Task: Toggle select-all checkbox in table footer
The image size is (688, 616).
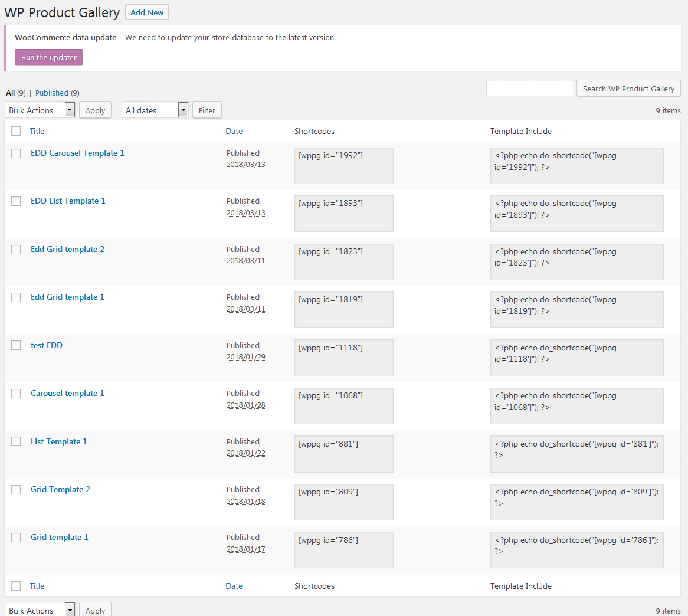Action: point(16,586)
